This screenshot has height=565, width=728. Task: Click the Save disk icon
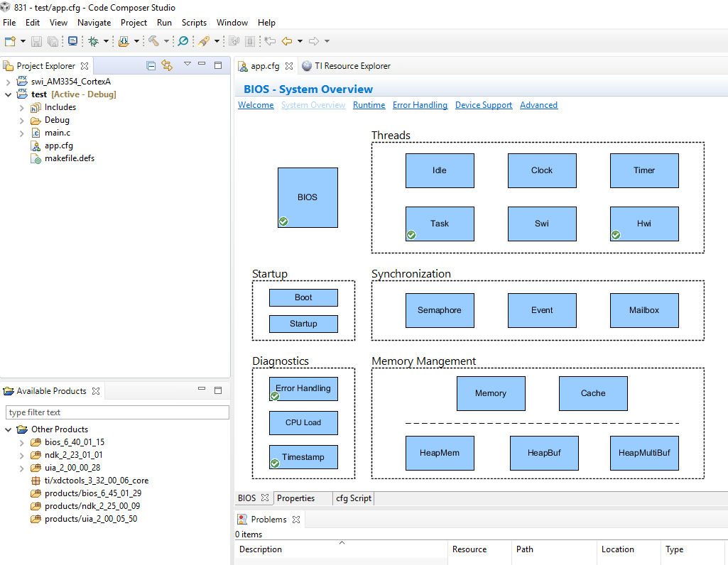(36, 41)
